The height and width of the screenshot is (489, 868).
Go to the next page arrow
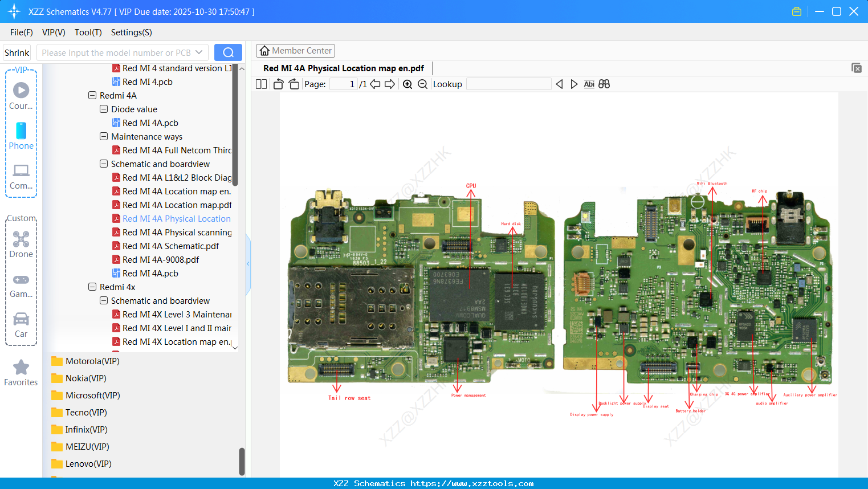click(390, 84)
